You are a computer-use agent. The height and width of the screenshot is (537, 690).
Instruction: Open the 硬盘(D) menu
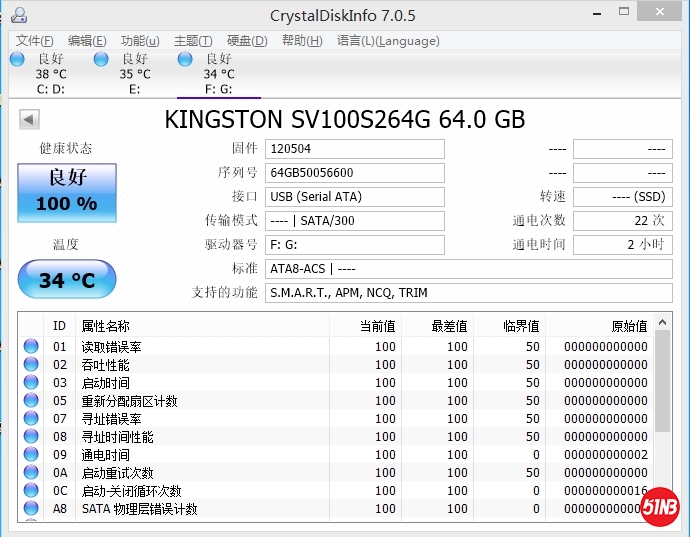tap(247, 41)
